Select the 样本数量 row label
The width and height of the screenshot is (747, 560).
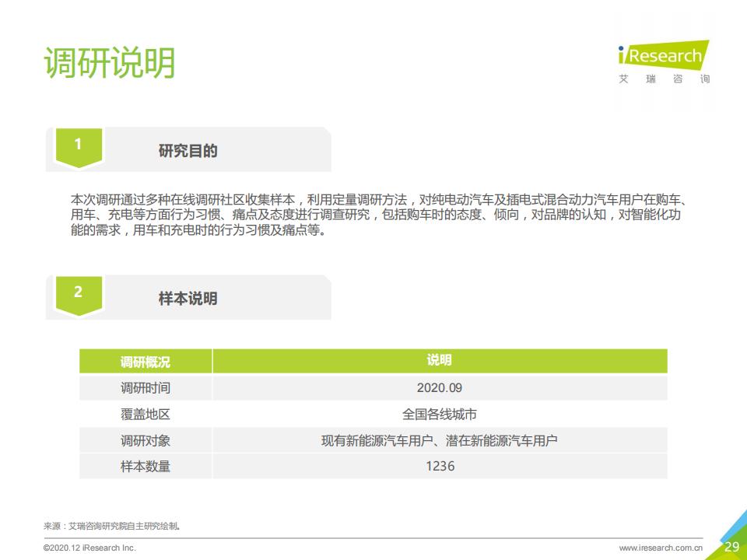pyautogui.click(x=146, y=467)
